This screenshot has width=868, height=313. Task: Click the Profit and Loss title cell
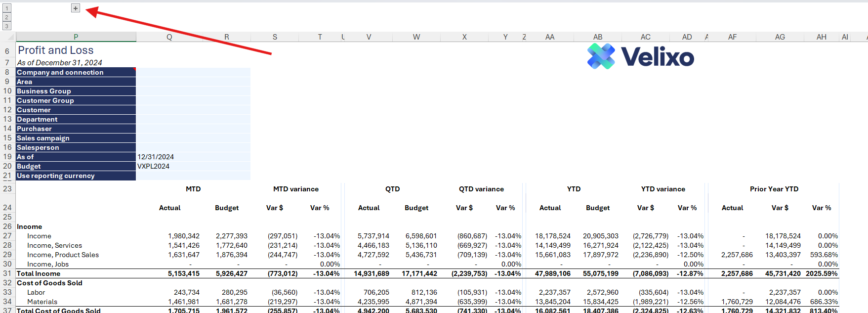55,50
